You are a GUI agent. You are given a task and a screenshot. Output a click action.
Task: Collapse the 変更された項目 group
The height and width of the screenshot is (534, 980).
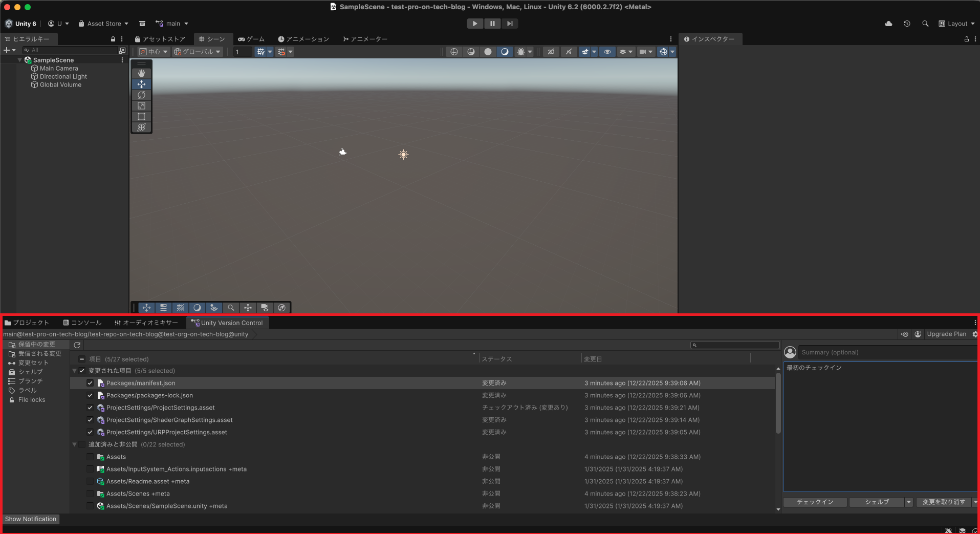click(75, 371)
